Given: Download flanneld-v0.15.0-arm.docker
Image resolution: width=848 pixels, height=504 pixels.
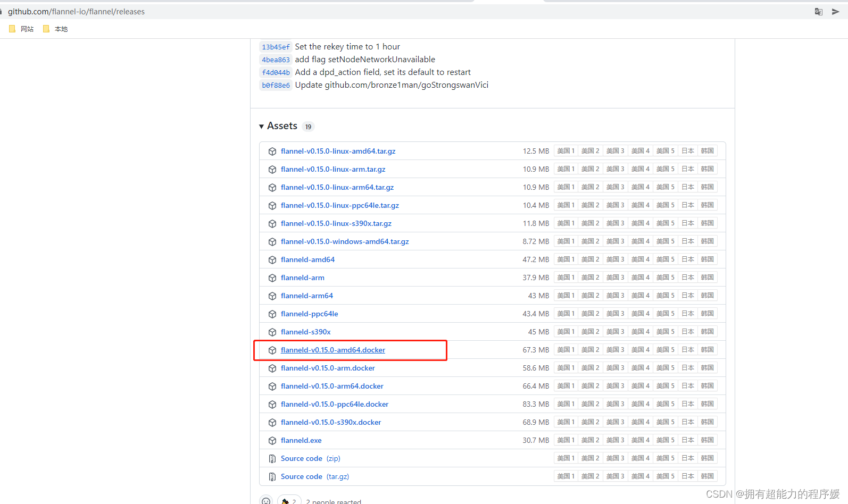Looking at the screenshot, I should click(x=328, y=368).
